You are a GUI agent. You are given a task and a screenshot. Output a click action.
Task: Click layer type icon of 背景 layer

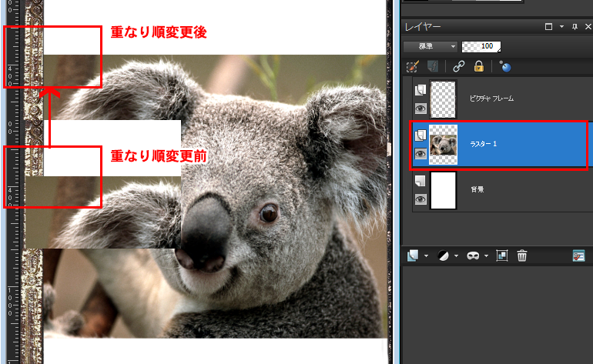pyautogui.click(x=420, y=181)
